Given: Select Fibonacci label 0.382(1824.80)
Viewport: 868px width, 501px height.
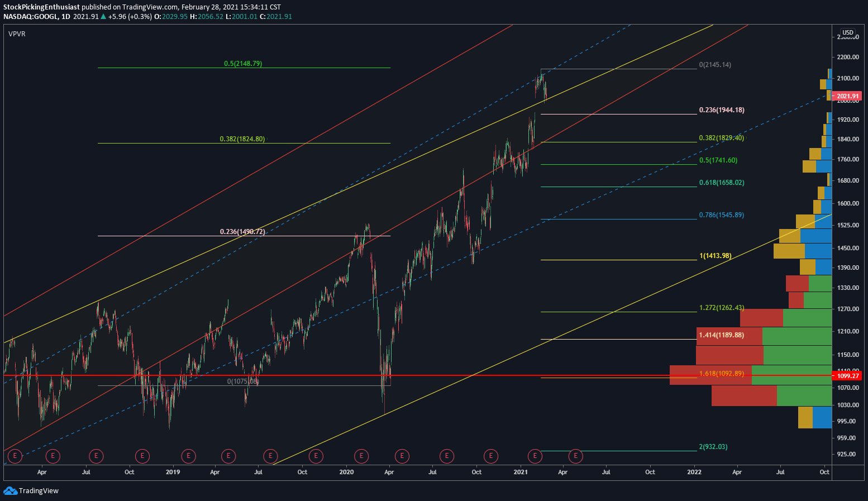Looking at the screenshot, I should click(242, 139).
